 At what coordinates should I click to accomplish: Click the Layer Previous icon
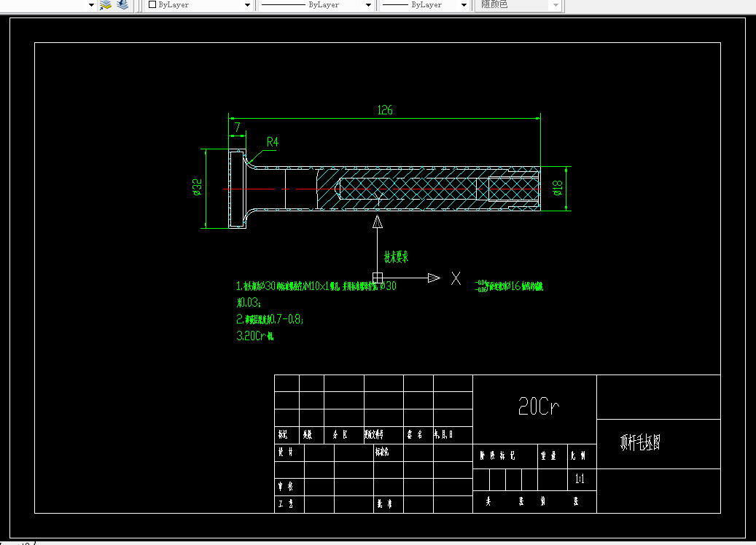click(x=122, y=5)
